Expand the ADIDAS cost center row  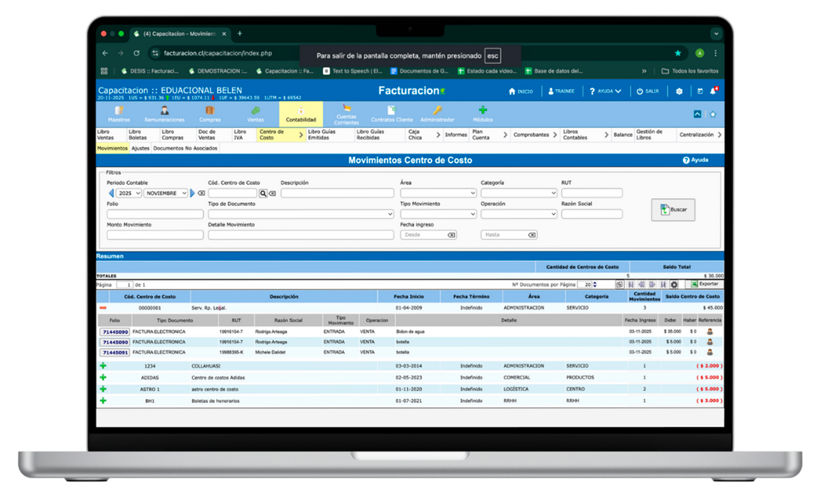coord(103,377)
